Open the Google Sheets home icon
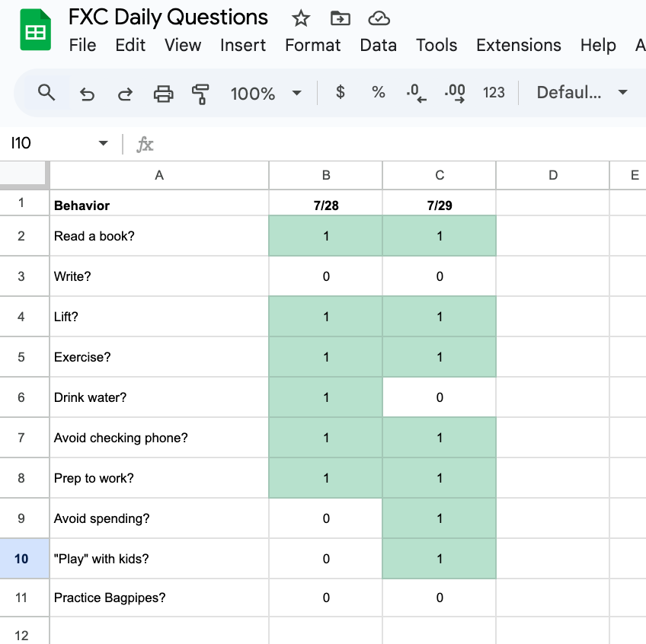 coord(36,30)
